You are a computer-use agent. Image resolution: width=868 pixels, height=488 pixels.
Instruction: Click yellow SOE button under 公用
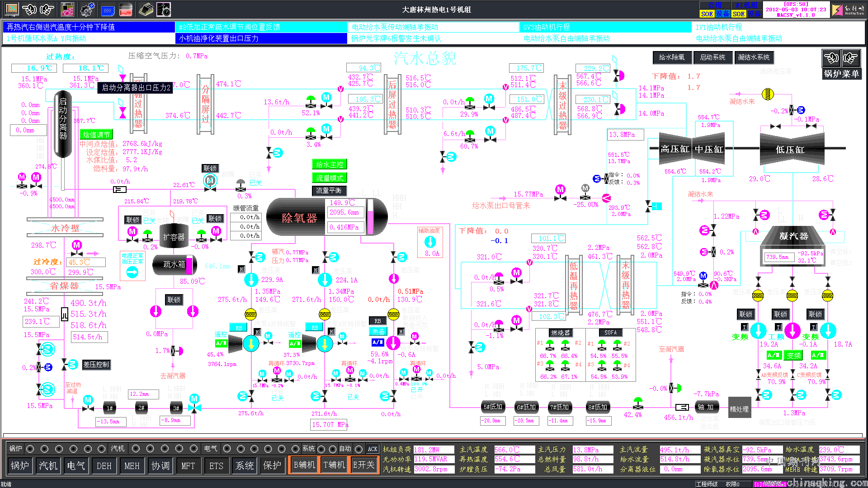click(707, 14)
